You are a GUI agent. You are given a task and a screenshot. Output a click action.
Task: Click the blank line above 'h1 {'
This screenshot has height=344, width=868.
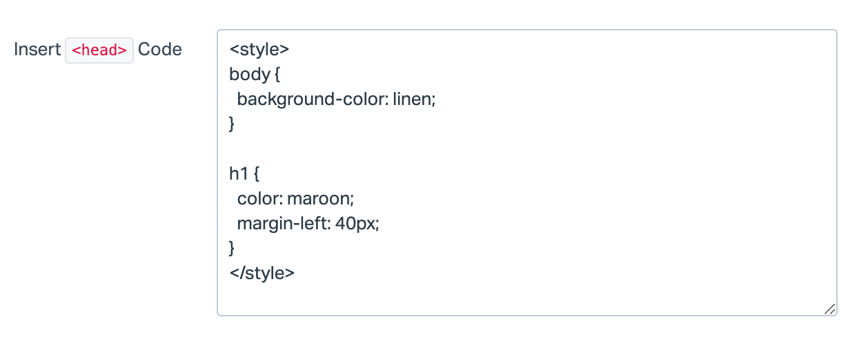[x=345, y=149]
